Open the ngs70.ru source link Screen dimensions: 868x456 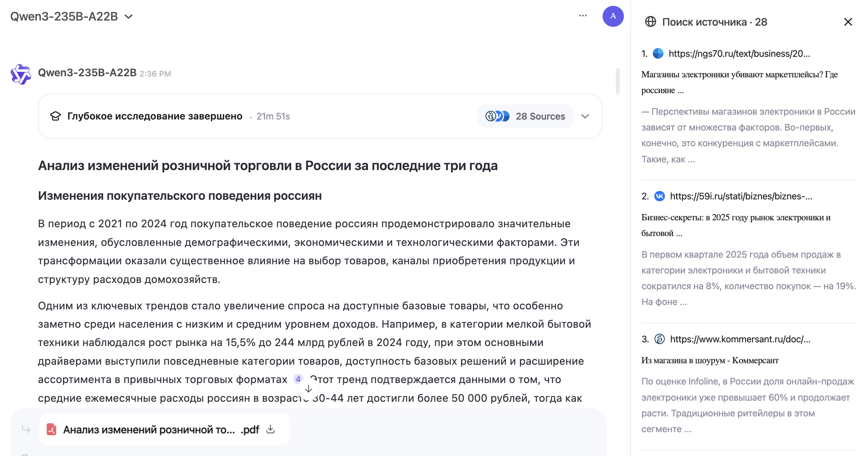coord(739,54)
